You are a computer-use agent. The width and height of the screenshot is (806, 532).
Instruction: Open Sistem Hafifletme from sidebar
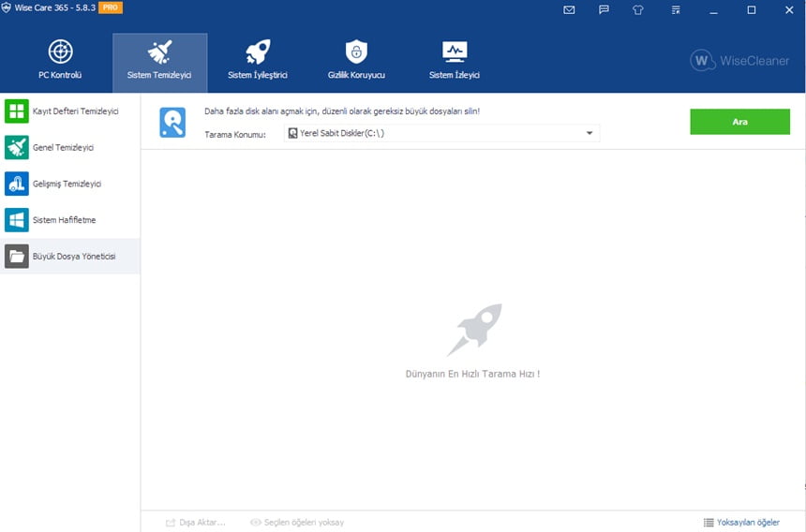pos(70,220)
